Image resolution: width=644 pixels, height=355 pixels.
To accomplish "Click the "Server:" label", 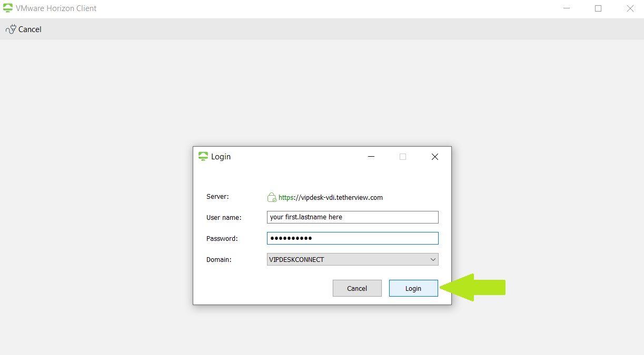I will [217, 197].
